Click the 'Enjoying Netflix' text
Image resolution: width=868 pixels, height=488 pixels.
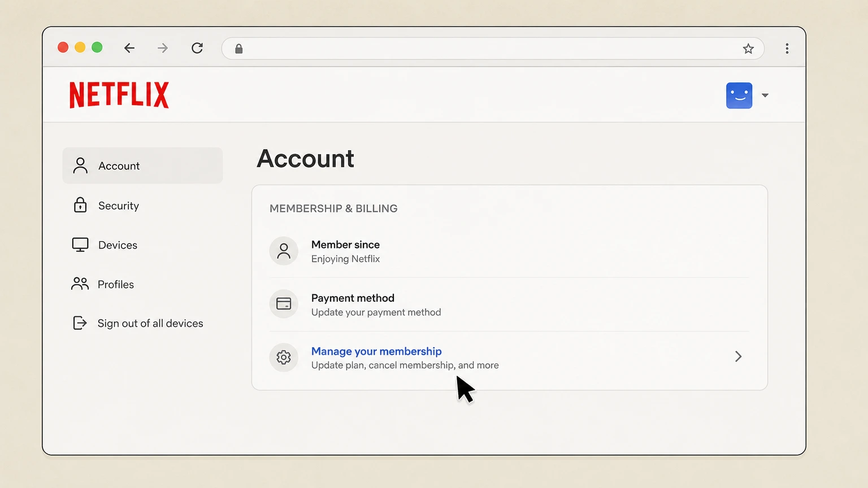(x=345, y=259)
